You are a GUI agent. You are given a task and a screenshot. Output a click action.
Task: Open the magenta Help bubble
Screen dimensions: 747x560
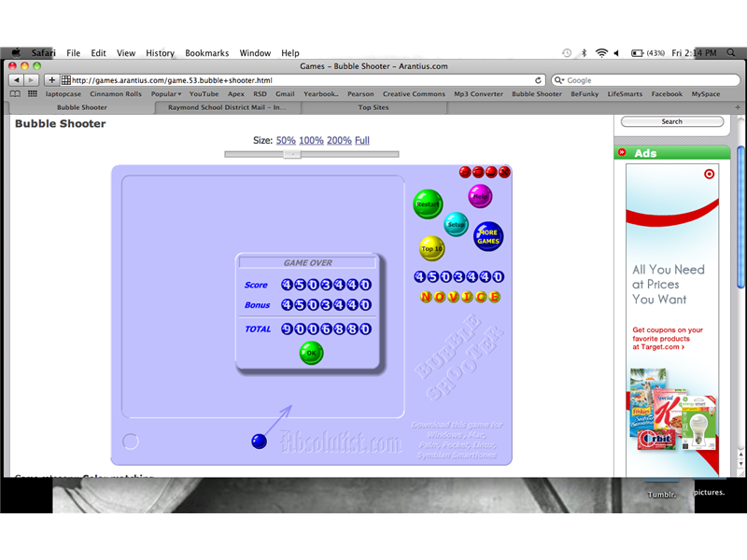(480, 196)
